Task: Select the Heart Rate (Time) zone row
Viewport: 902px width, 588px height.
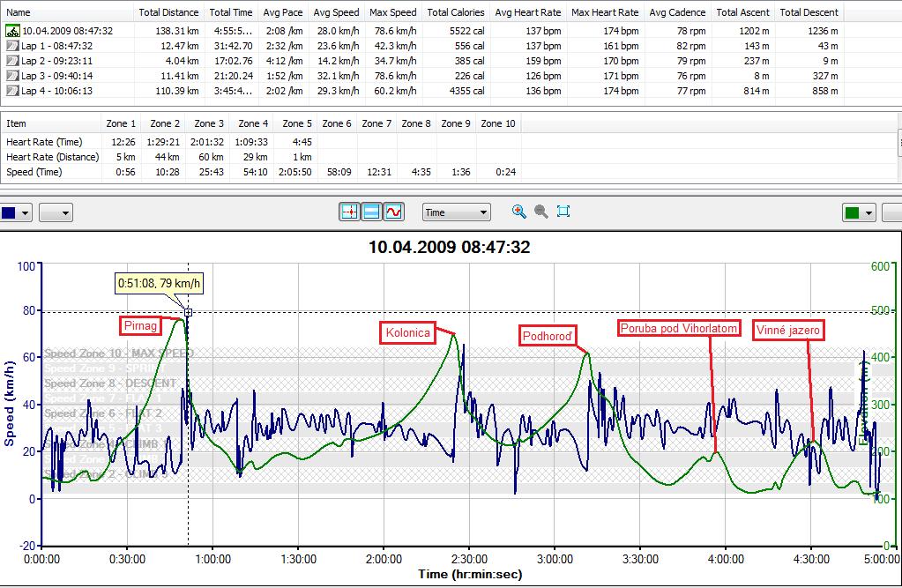Action: pyautogui.click(x=46, y=141)
